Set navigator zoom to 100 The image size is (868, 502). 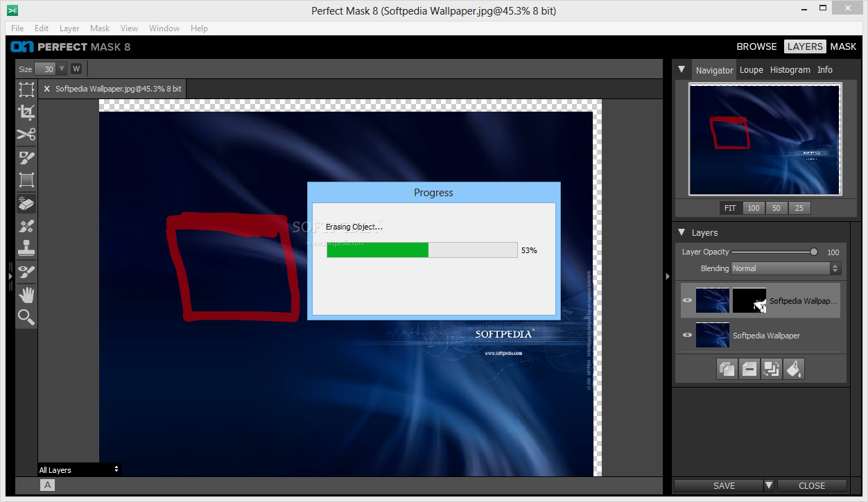point(754,208)
